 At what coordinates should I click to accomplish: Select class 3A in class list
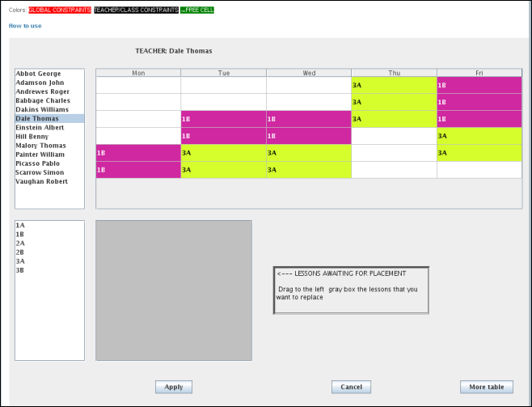(x=49, y=261)
